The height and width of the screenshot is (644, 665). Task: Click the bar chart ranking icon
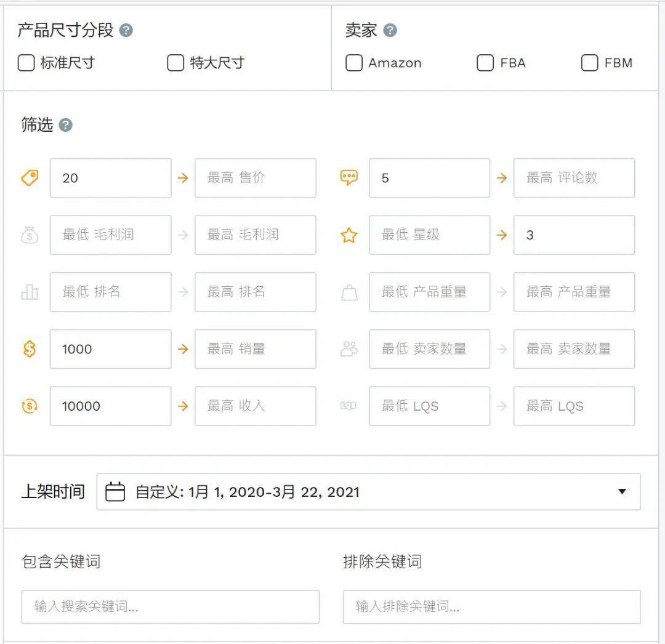point(30,292)
